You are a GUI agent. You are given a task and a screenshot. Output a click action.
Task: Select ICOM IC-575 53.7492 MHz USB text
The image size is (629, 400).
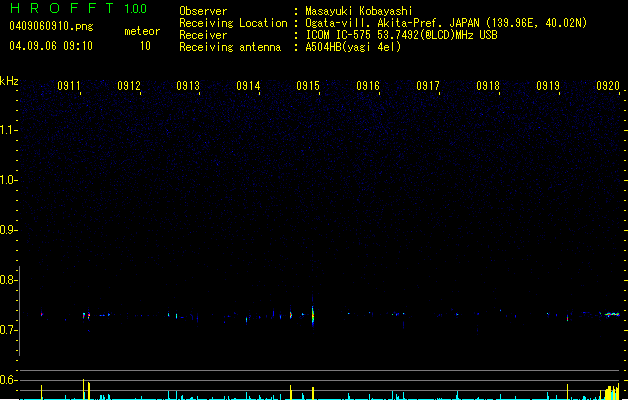pos(401,35)
